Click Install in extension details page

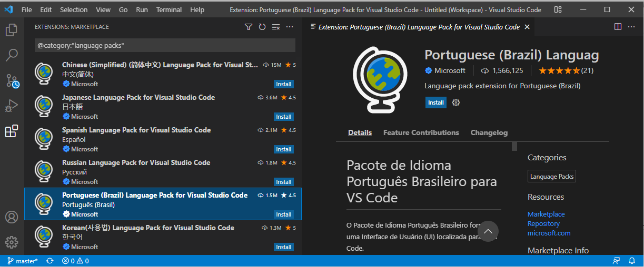coord(435,102)
